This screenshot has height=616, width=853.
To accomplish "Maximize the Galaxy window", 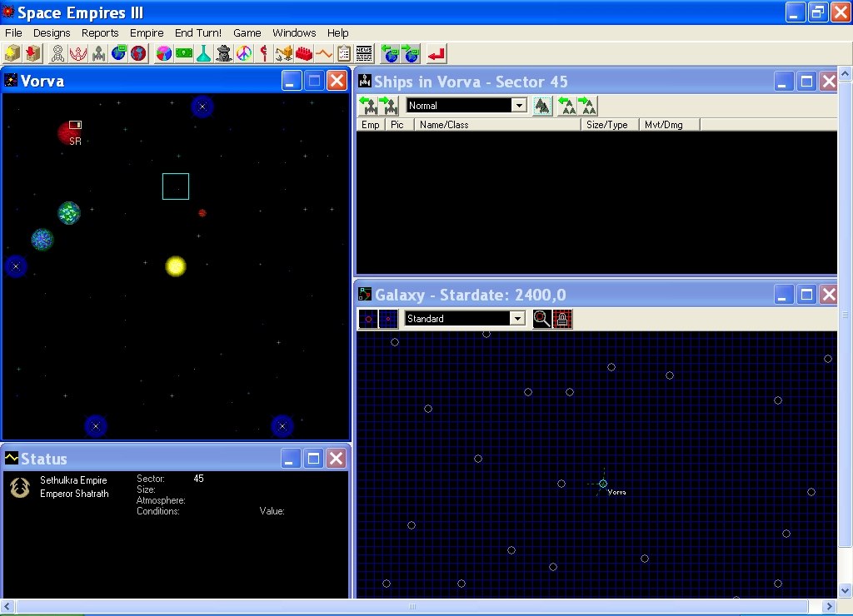I will click(x=806, y=295).
